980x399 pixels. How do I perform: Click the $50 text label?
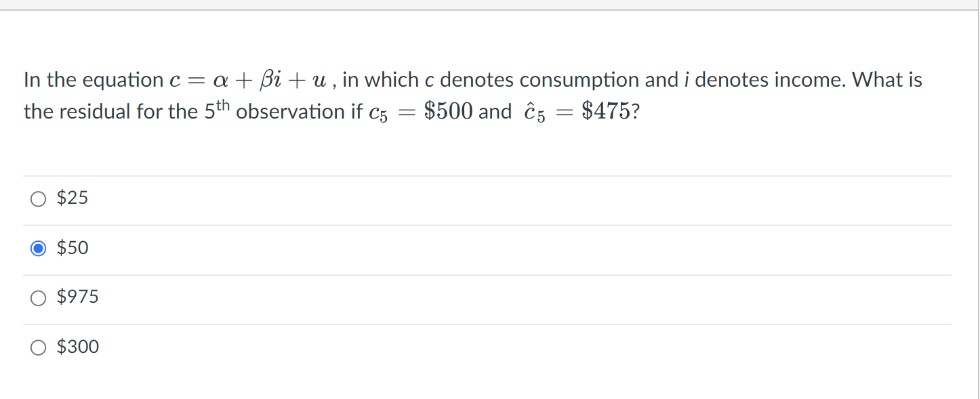[x=72, y=247]
